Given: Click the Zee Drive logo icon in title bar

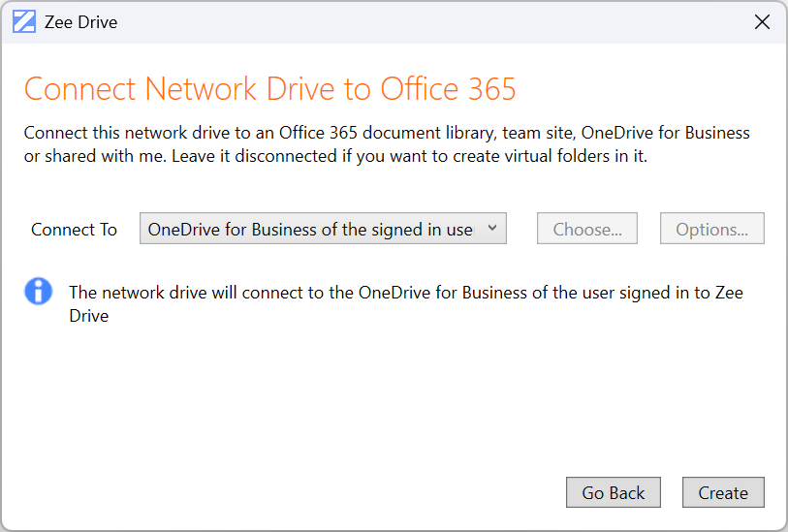Looking at the screenshot, I should pyautogui.click(x=24, y=22).
